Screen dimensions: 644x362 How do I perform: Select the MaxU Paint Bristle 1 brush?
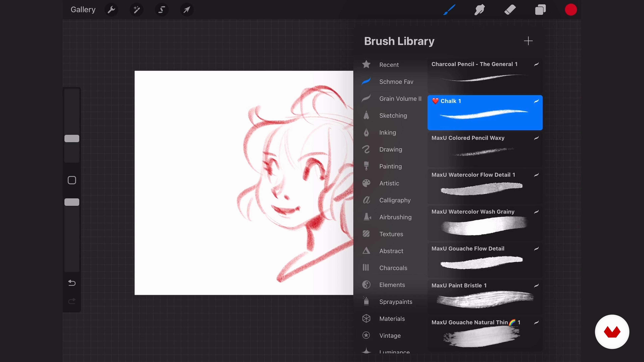pyautogui.click(x=485, y=297)
